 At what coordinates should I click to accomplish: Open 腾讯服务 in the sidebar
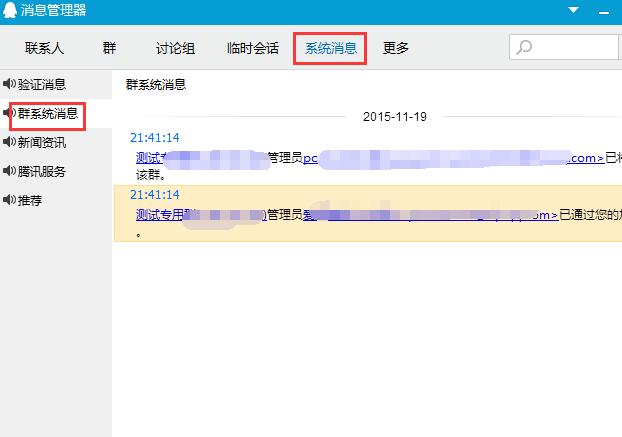coord(42,171)
